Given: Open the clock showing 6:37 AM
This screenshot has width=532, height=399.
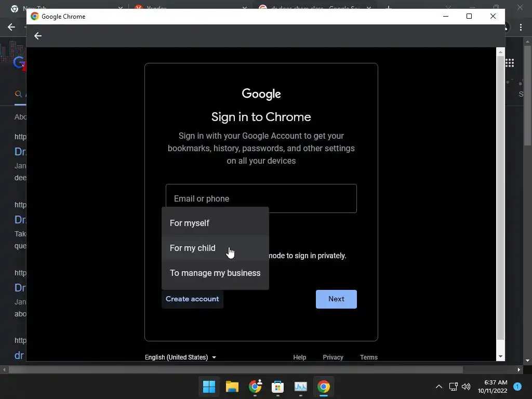Looking at the screenshot, I should tap(493, 387).
